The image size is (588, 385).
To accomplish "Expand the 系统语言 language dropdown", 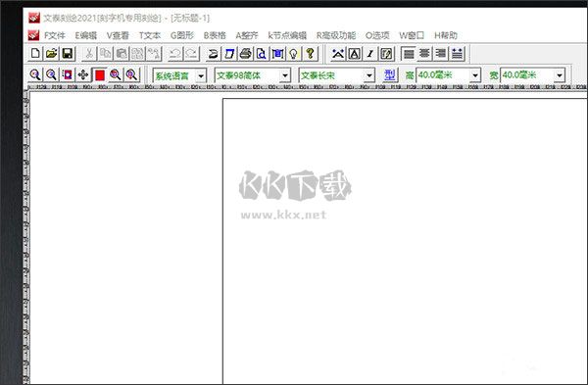I will [201, 75].
